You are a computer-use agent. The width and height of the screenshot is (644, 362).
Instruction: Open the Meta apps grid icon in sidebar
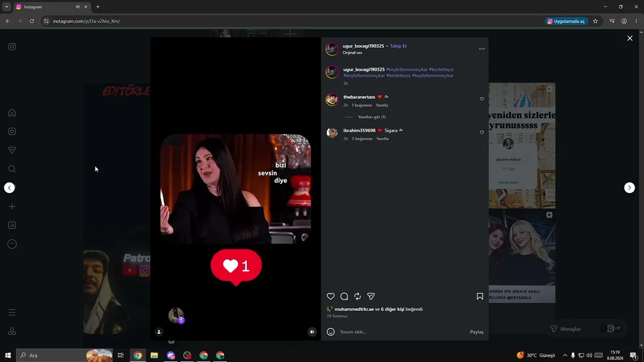click(12, 331)
